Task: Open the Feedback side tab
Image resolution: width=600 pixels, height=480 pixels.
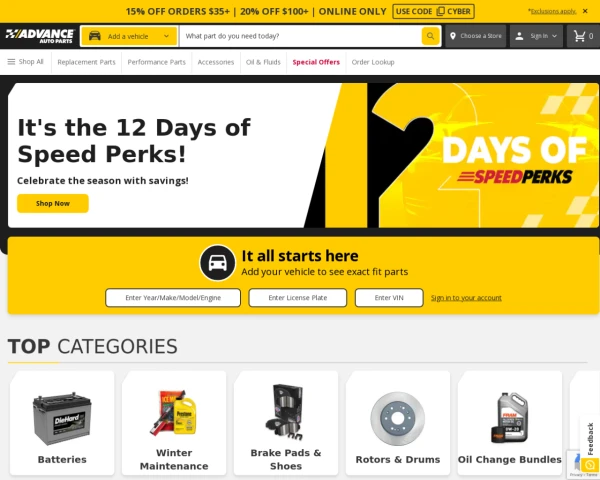Action: (x=590, y=439)
